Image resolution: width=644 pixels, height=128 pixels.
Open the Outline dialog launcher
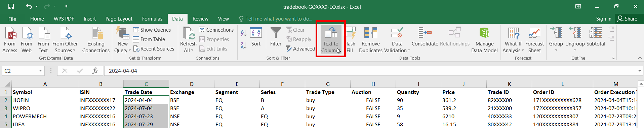(x=613, y=58)
